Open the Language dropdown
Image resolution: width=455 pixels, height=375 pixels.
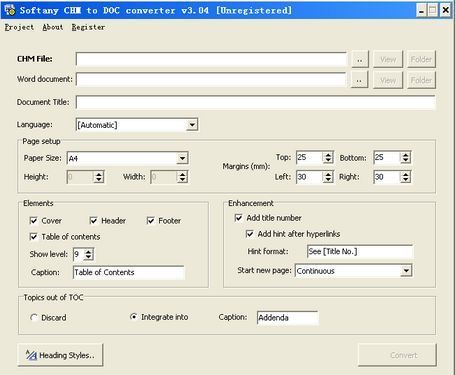click(192, 125)
